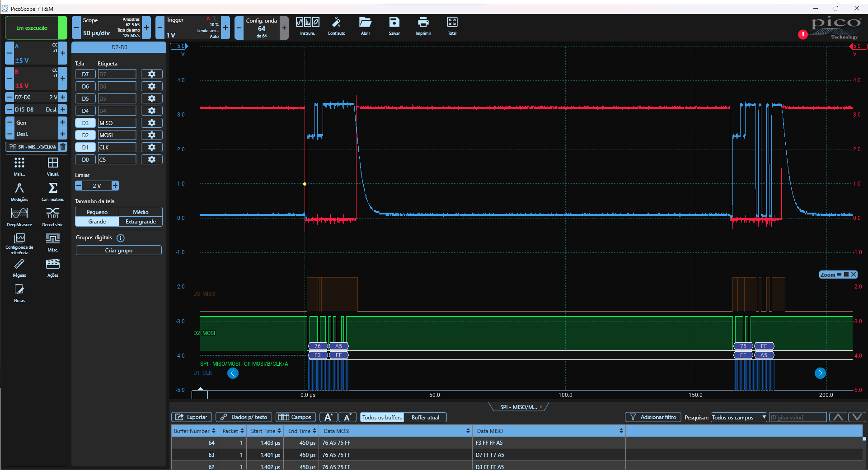Switch to Buffer atual view

click(x=425, y=417)
